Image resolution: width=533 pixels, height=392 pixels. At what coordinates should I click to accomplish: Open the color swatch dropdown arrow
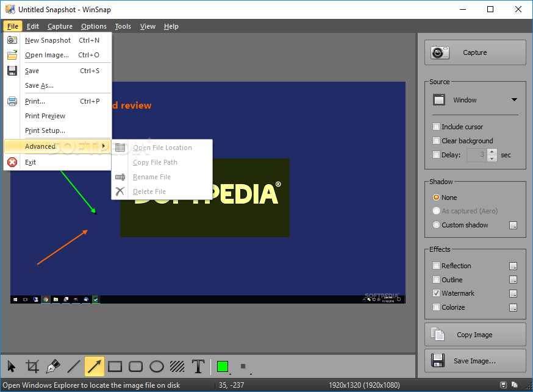click(x=231, y=374)
